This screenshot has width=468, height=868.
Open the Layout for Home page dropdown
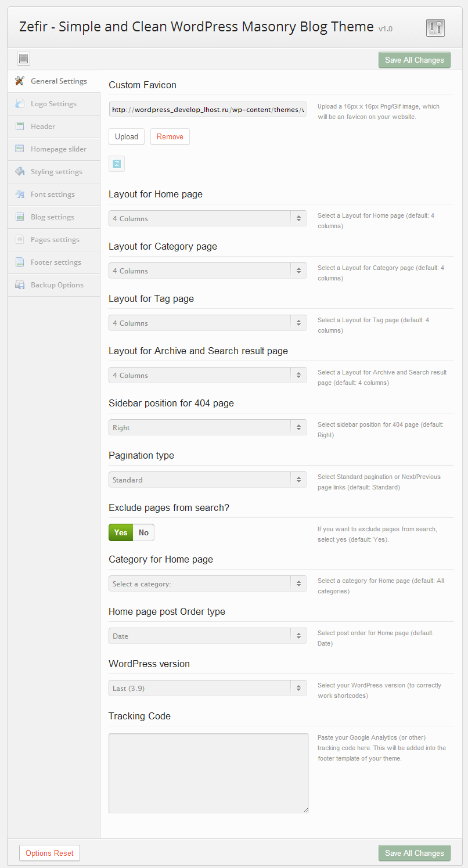[x=207, y=218]
